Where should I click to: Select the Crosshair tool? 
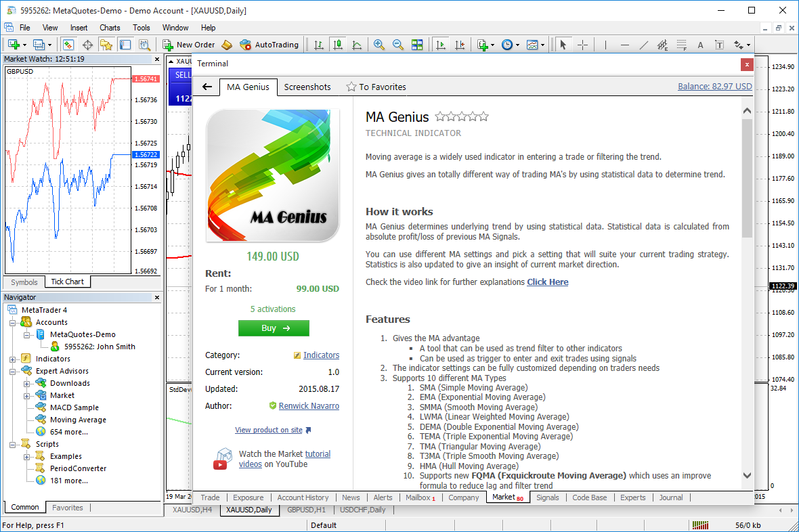(582, 45)
